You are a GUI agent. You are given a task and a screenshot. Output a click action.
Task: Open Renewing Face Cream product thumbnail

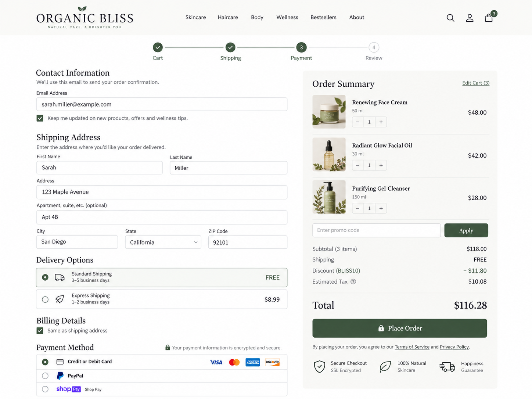(329, 112)
